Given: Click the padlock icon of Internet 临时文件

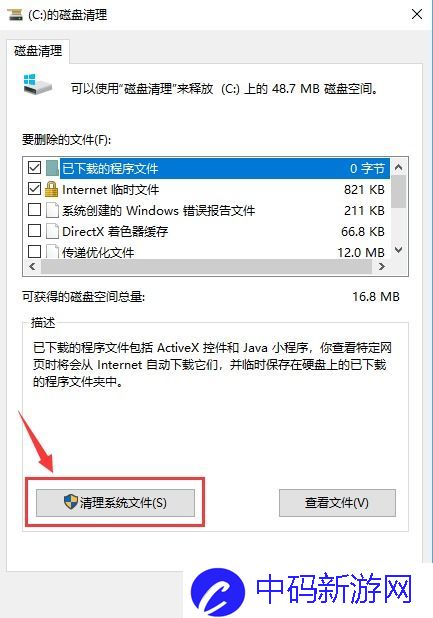Looking at the screenshot, I should [52, 189].
